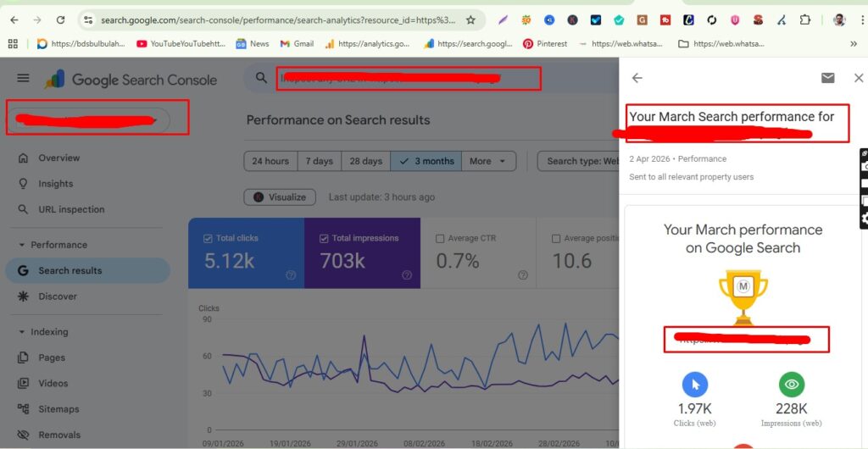Open Insights in the sidebar
Viewport: 868px width, 449px height.
87,184
